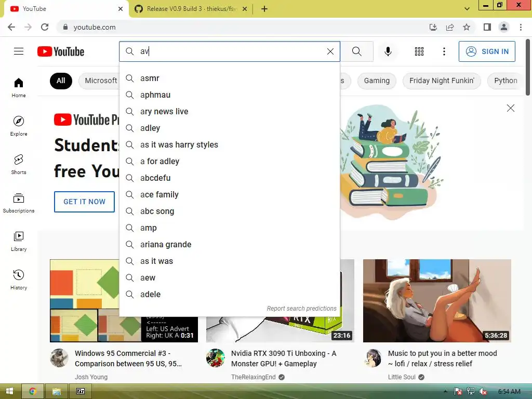Click the magnifier search submit button
The height and width of the screenshot is (399, 532).
tap(356, 51)
